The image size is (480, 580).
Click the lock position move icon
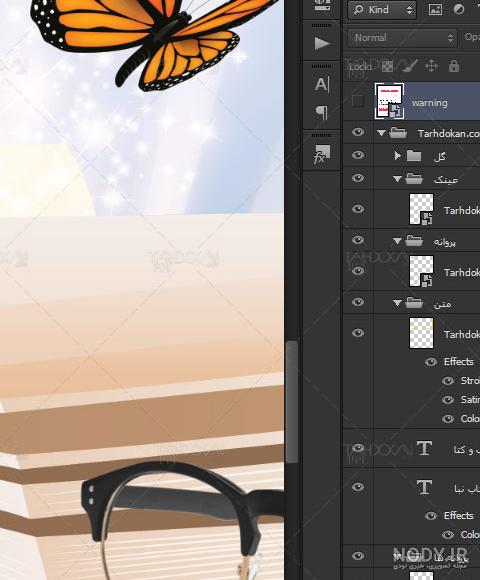click(431, 66)
